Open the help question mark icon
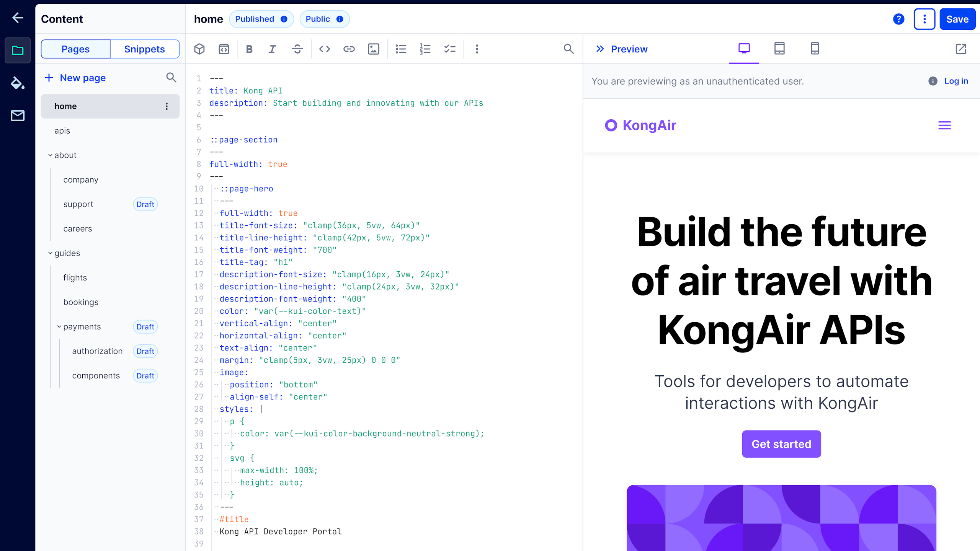 (x=899, y=19)
